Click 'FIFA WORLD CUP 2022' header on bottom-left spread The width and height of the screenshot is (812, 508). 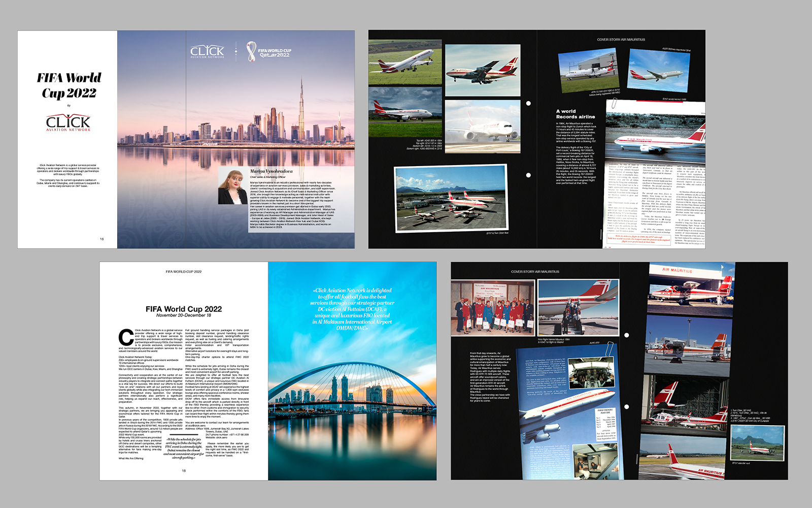pos(184,272)
